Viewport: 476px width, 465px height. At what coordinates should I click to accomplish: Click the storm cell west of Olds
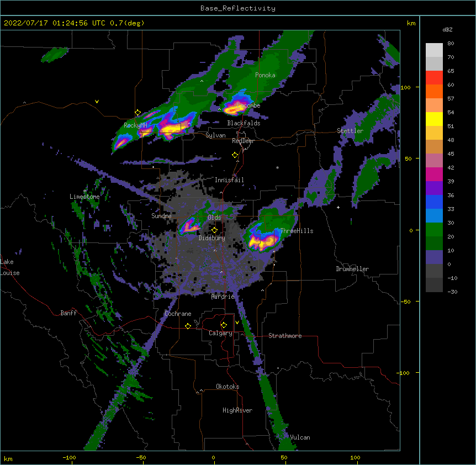[x=191, y=226]
